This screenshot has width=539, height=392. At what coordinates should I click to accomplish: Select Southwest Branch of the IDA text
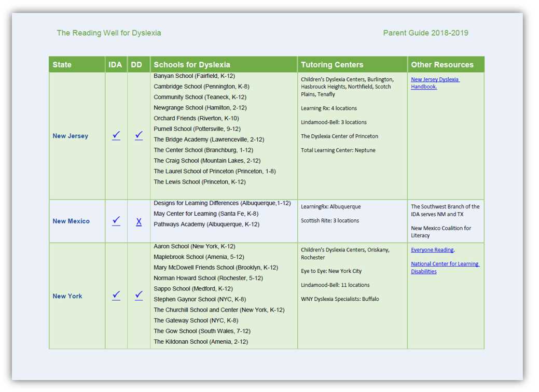445,210
